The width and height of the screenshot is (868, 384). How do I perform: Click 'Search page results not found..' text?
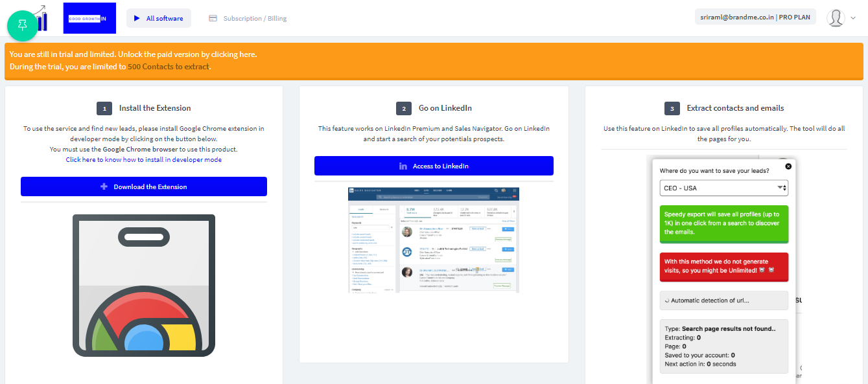click(x=729, y=329)
